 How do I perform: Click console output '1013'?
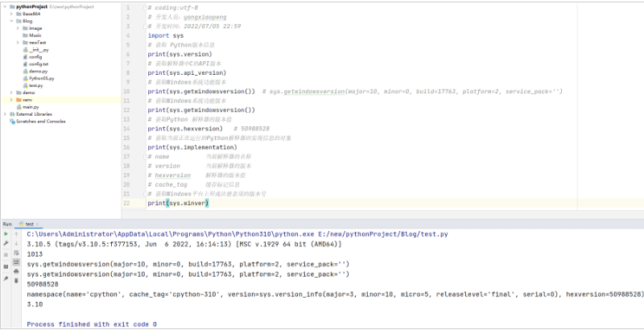tap(35, 254)
